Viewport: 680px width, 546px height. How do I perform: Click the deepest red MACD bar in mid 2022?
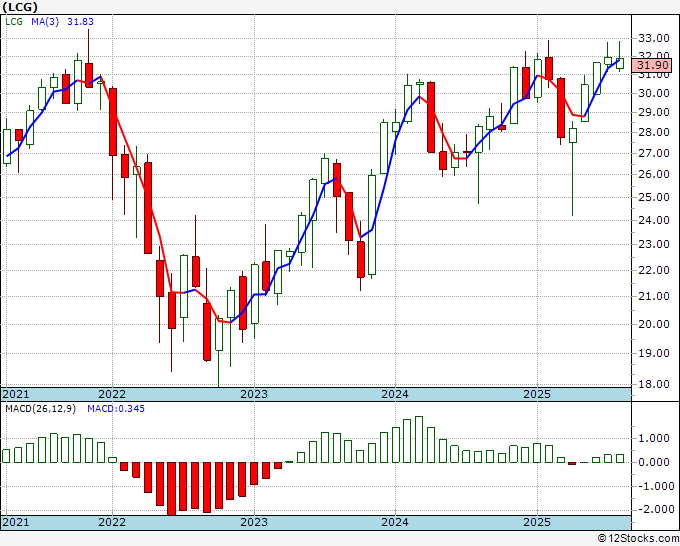171,489
